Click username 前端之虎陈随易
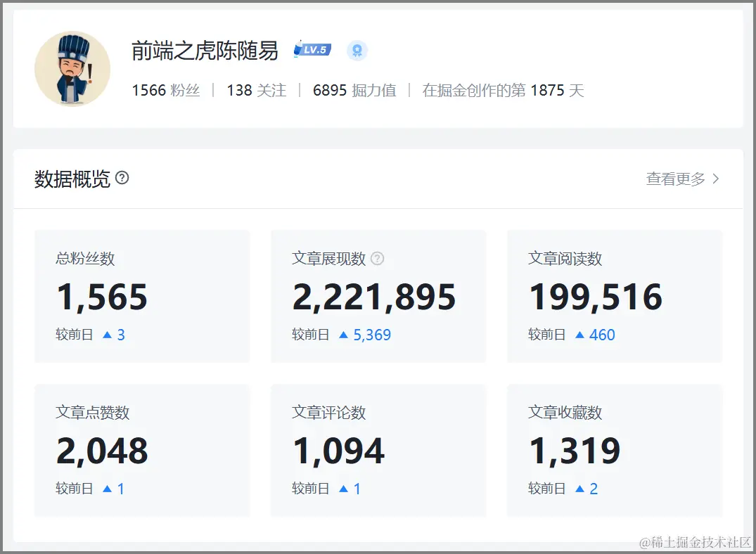Image resolution: width=756 pixels, height=554 pixels. (x=205, y=51)
